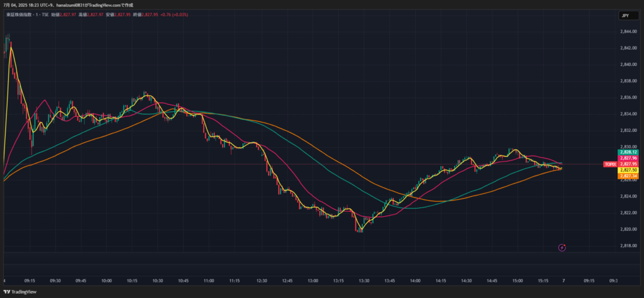Viewport: 644px width, 298px height.
Task: Click the green 2,828.12 price label
Action: tap(628, 152)
